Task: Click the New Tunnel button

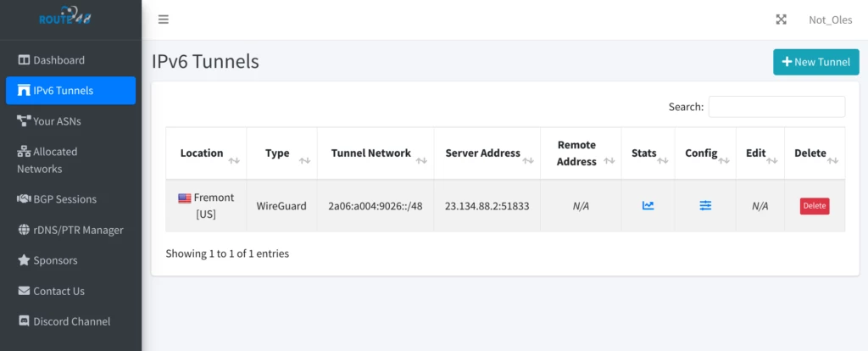Action: (815, 62)
